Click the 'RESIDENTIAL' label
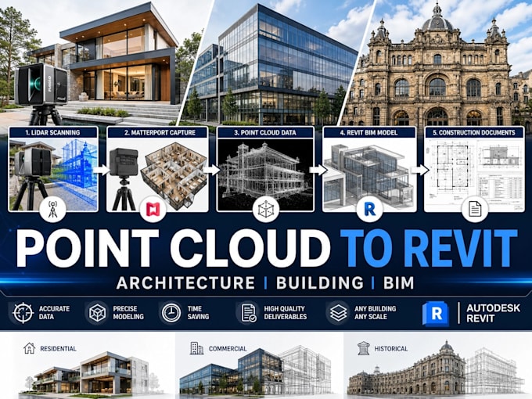The image size is (532, 399). click(58, 348)
